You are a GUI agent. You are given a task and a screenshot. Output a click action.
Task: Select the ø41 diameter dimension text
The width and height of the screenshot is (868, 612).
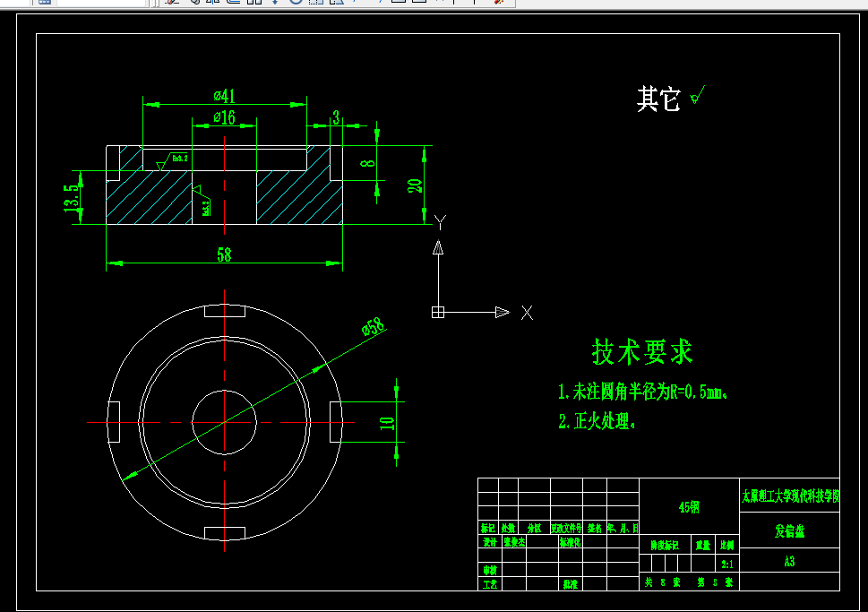[x=225, y=97]
